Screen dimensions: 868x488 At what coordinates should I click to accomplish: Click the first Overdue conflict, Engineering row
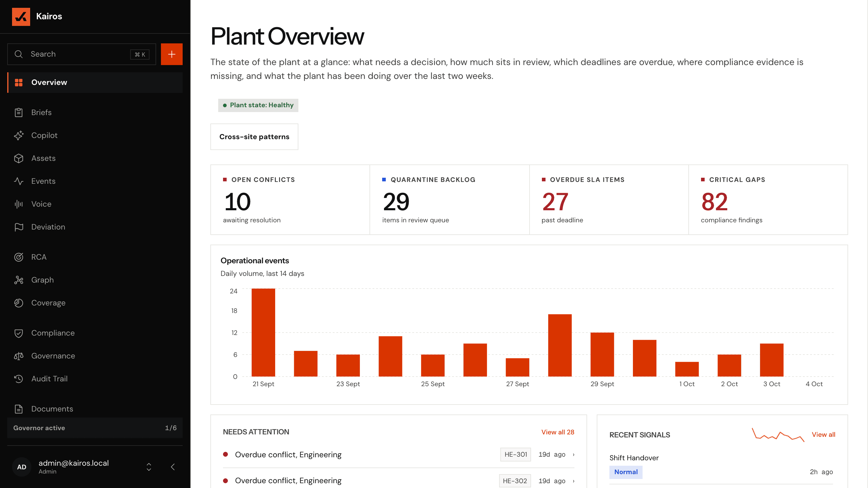[399, 455]
